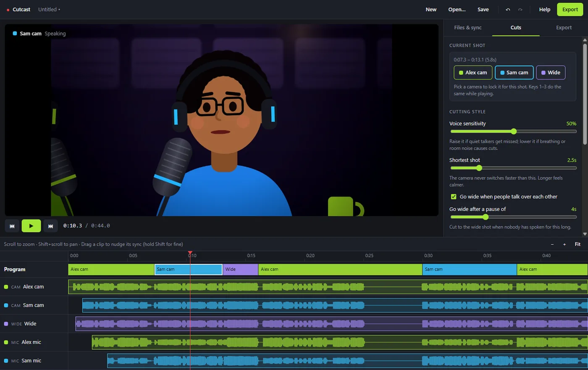Viewport: 588px width, 370px height.
Task: Save the project
Action: point(483,10)
